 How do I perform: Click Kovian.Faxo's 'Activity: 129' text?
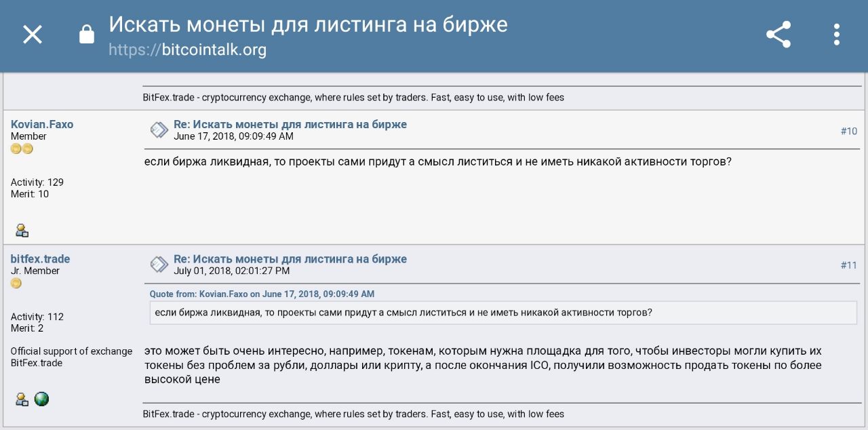tap(37, 182)
